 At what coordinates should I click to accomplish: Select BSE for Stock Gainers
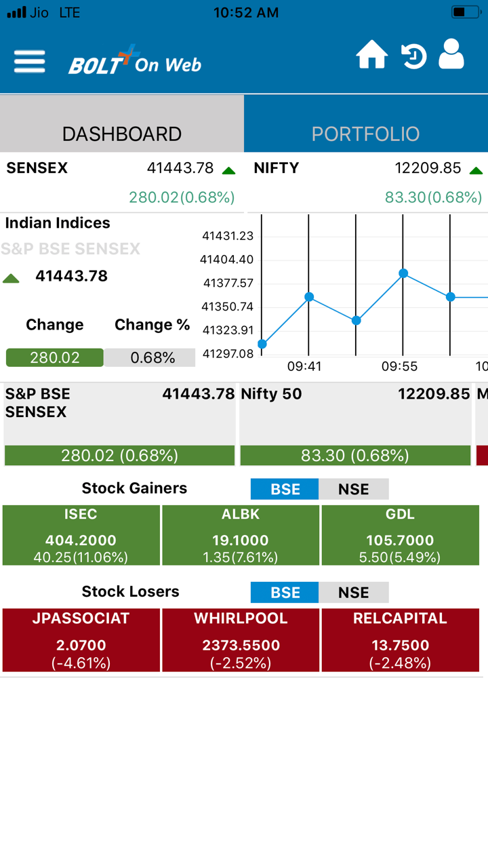pos(285,489)
